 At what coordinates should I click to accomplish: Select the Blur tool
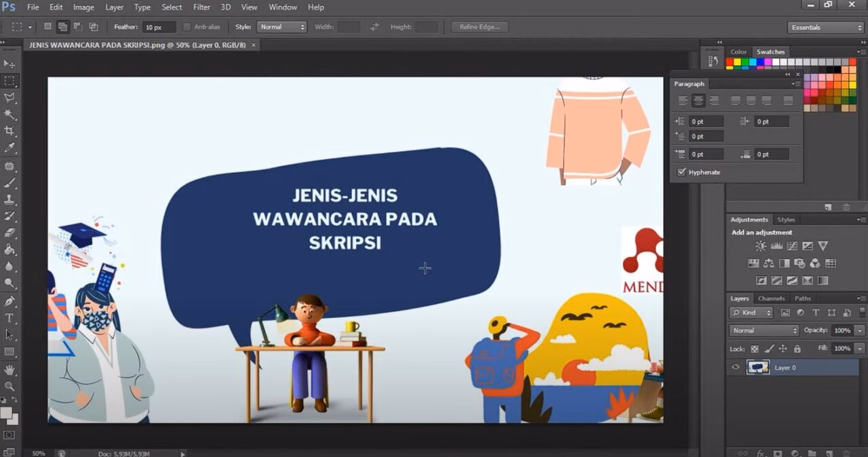[x=9, y=266]
